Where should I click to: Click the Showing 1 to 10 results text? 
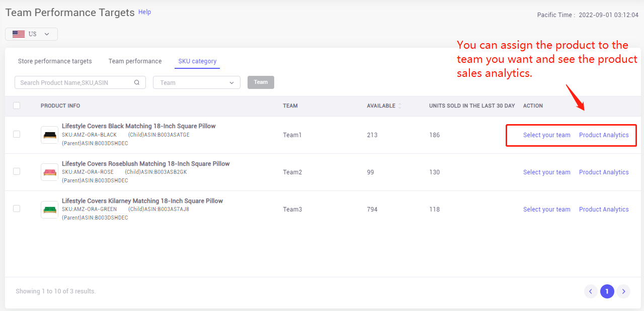point(56,291)
